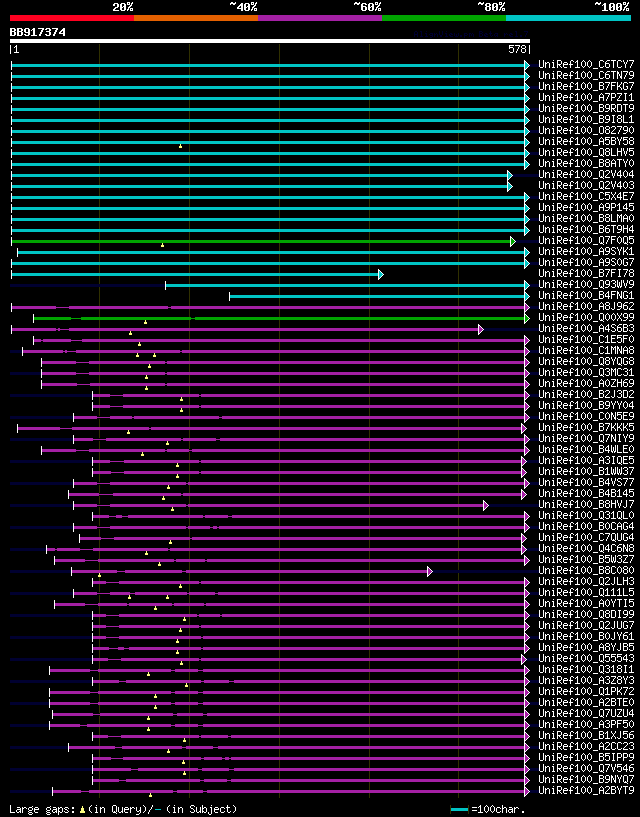Image resolution: width=640 pixels, height=817 pixels.
Task: Select hit label UniRef100_Q111L5
Action: point(586,592)
